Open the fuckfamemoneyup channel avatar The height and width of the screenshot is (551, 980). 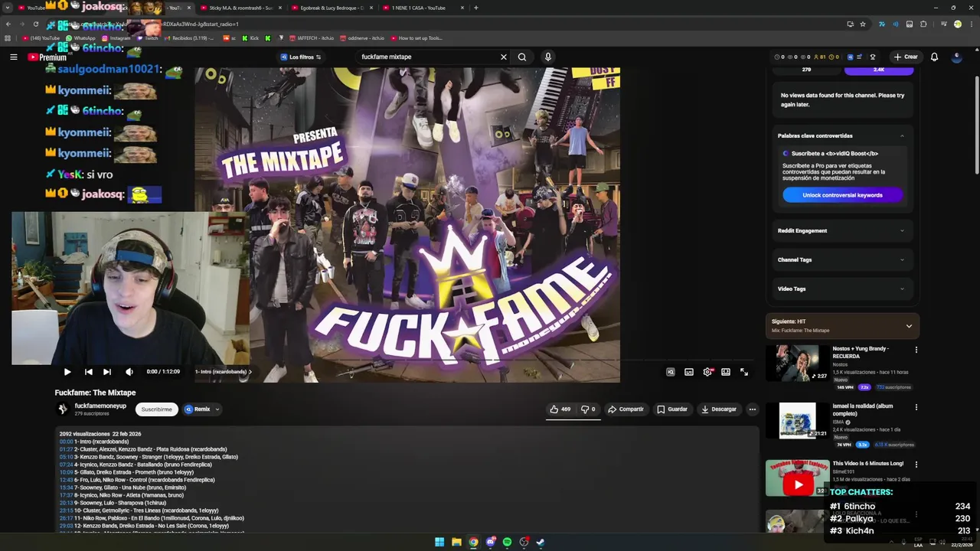pyautogui.click(x=63, y=409)
